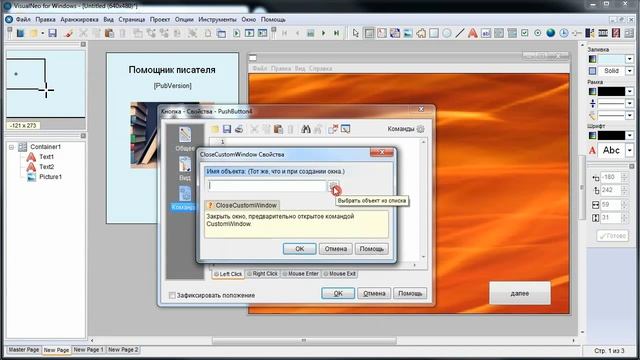Switch to the Mouse Enter action tab
This screenshot has width=640, height=360.
[x=301, y=274]
